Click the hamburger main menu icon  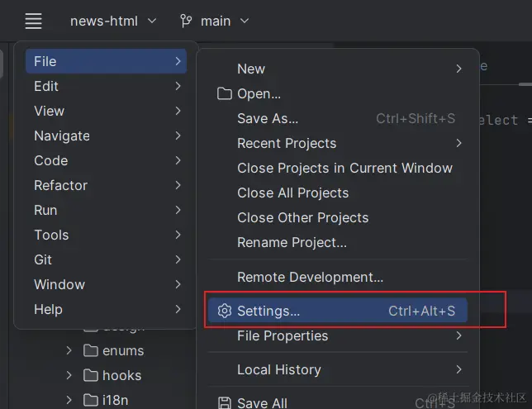click(33, 21)
